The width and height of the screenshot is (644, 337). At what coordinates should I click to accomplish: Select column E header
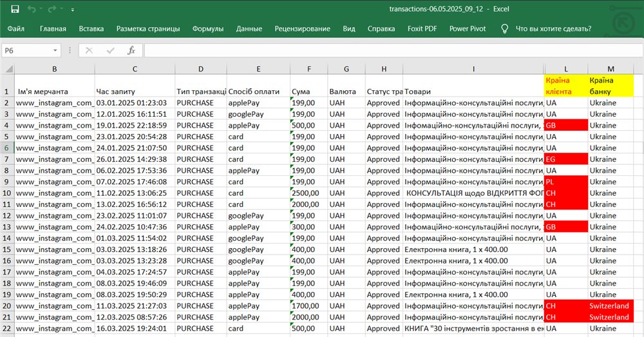258,69
